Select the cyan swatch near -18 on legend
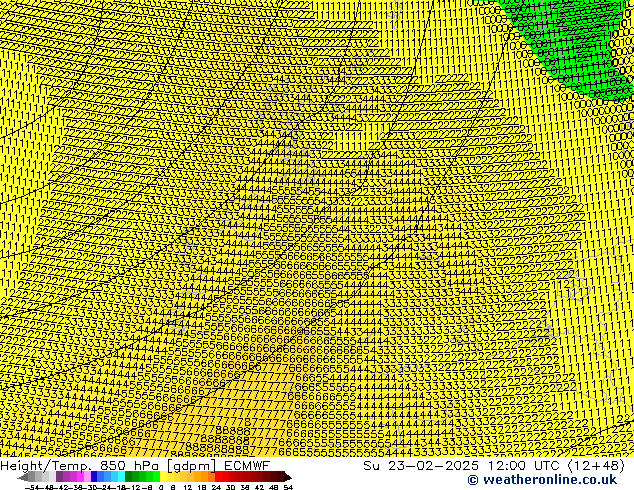This screenshot has height=490, width=634. point(121,477)
